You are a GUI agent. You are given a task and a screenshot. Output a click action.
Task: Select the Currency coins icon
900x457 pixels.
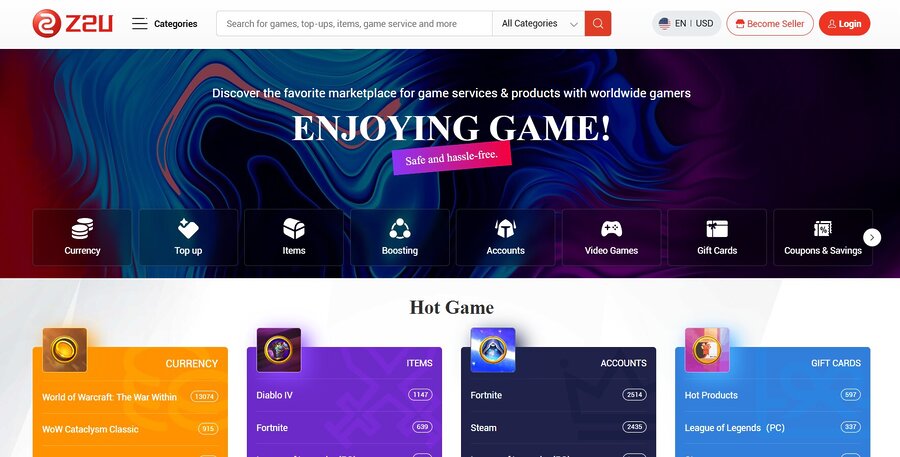click(x=82, y=228)
